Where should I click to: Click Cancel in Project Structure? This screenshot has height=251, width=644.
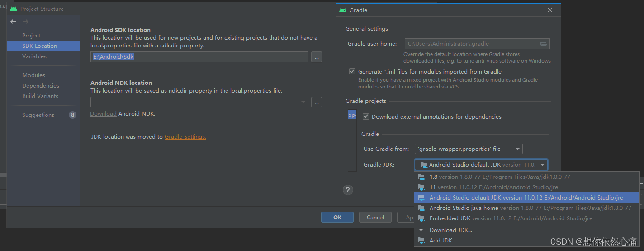[375, 217]
